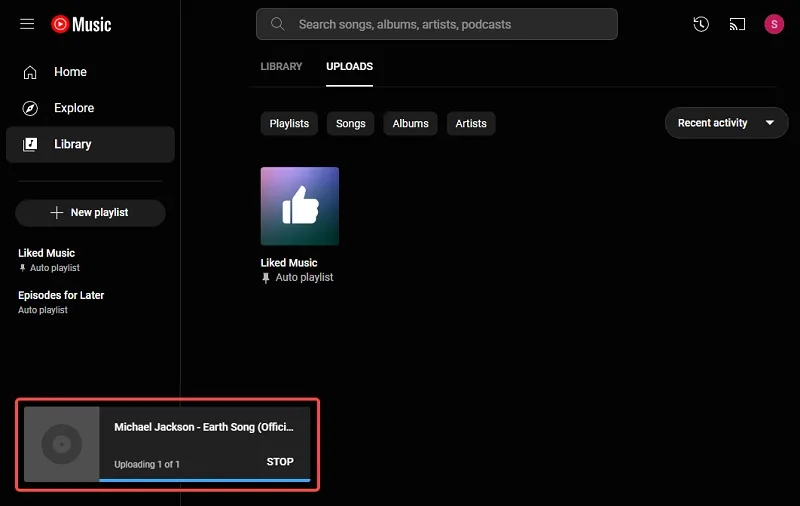This screenshot has height=506, width=800.
Task: Open Library in the sidebar
Action: 90,144
